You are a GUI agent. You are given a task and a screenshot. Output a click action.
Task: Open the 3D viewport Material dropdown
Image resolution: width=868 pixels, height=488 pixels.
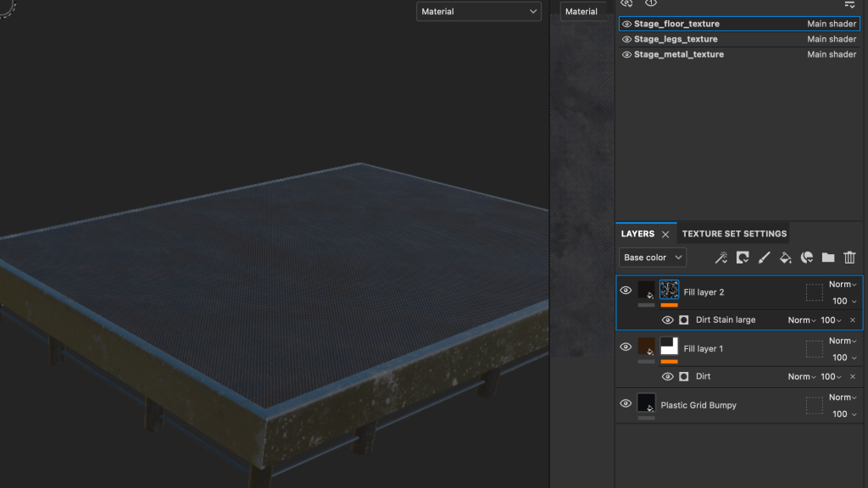click(x=479, y=12)
